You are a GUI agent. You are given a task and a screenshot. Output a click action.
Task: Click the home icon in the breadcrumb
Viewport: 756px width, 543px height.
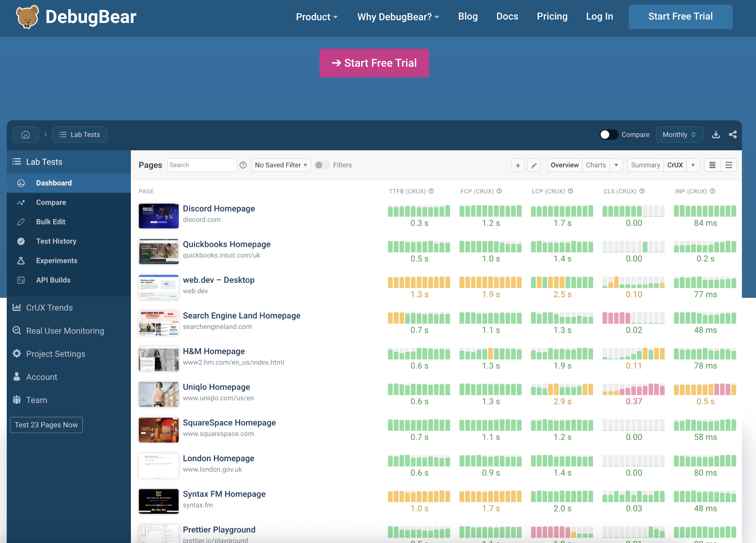point(26,135)
